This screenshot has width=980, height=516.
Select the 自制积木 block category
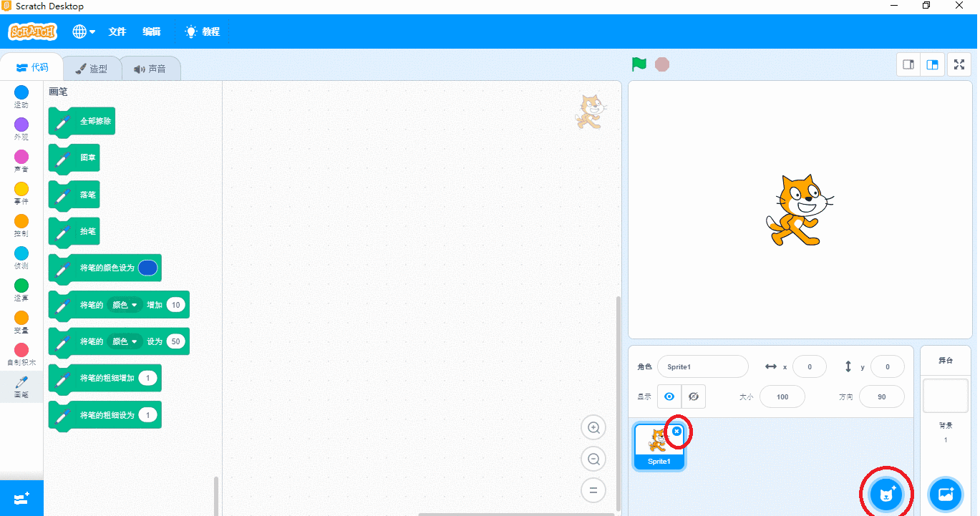[21, 354]
